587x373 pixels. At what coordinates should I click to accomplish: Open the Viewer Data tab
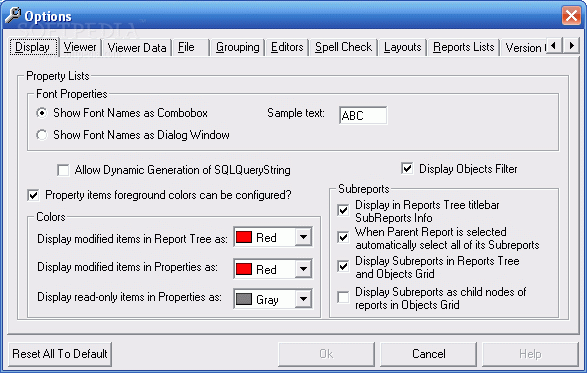point(137,48)
